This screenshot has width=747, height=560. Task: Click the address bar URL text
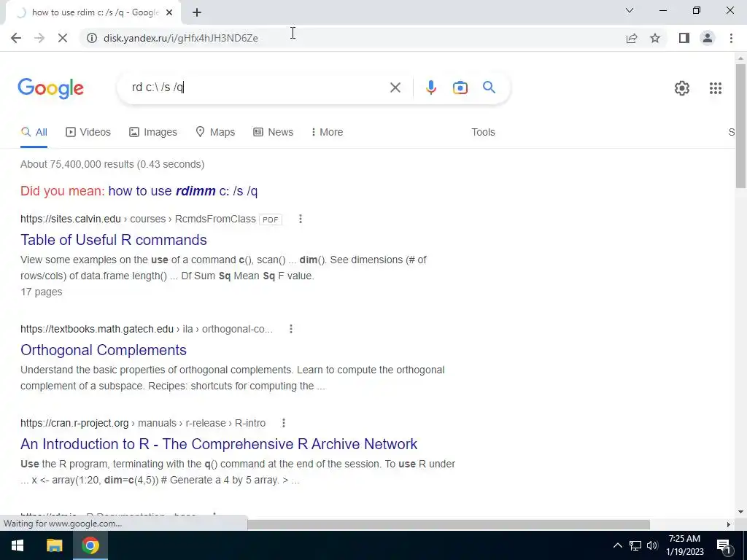[181, 38]
